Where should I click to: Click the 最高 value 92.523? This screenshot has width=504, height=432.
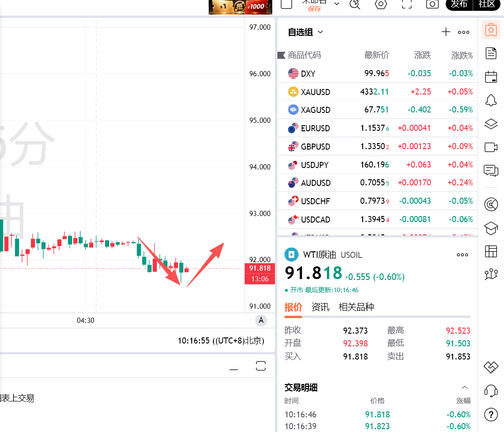(x=458, y=330)
